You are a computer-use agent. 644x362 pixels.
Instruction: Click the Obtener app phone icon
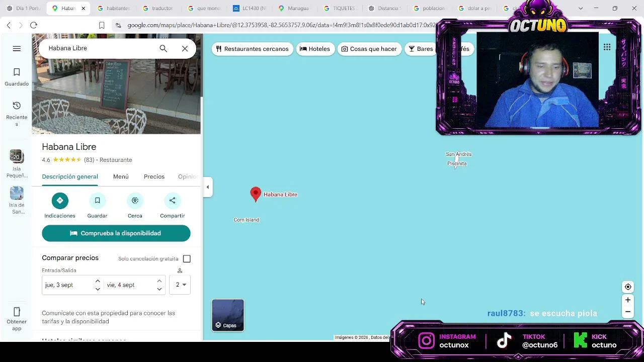(x=17, y=312)
